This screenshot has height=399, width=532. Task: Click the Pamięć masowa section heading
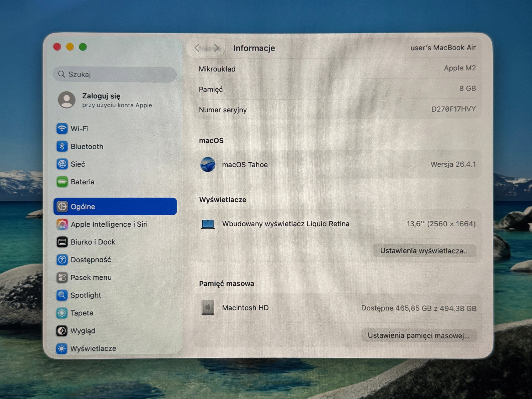point(227,283)
